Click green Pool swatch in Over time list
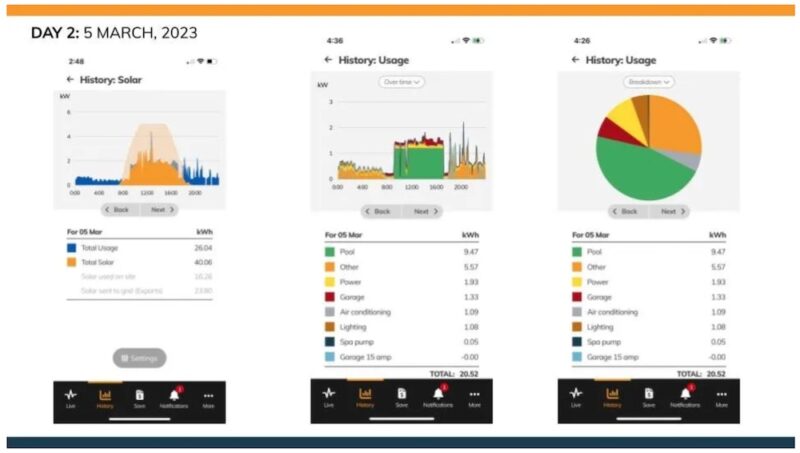 pyautogui.click(x=329, y=252)
